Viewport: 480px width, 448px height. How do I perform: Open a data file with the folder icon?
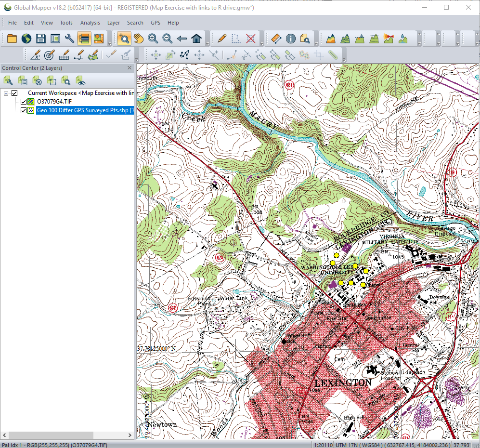click(x=12, y=39)
